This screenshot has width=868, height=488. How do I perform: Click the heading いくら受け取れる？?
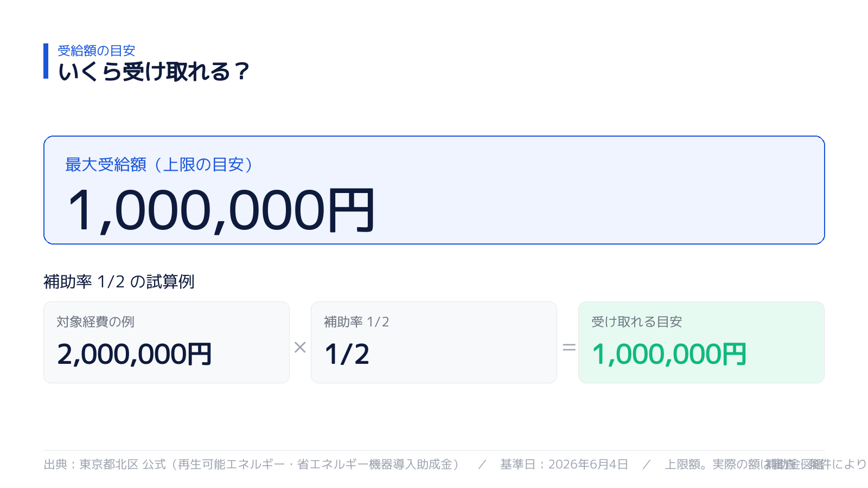point(154,72)
